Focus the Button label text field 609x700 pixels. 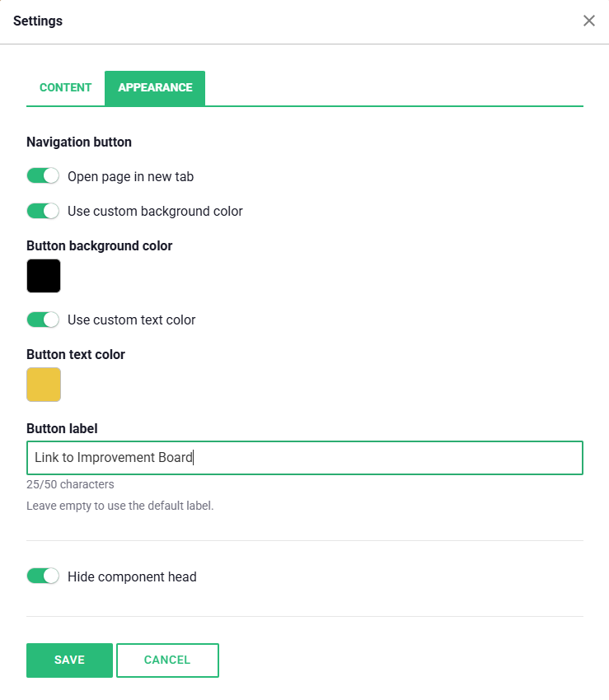tap(305, 458)
